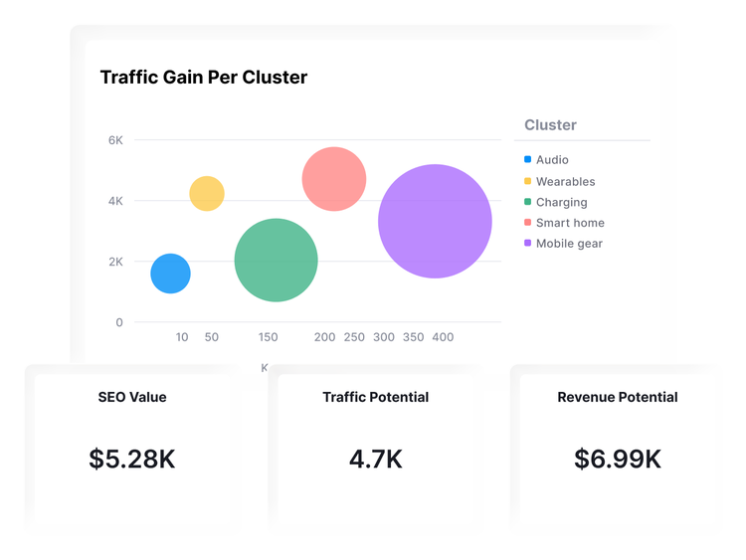Select the Smart home legend text
The width and height of the screenshot is (746, 560).
tap(570, 223)
